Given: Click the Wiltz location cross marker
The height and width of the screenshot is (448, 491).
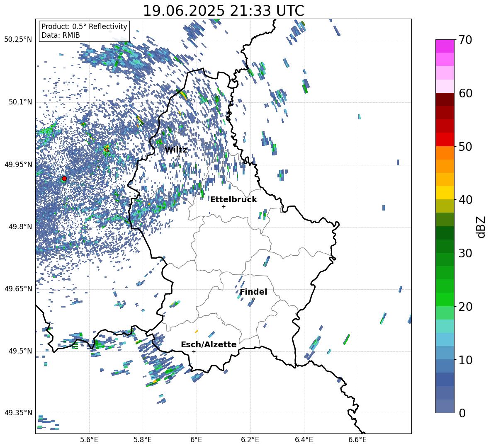Looking at the screenshot, I should [x=178, y=157].
